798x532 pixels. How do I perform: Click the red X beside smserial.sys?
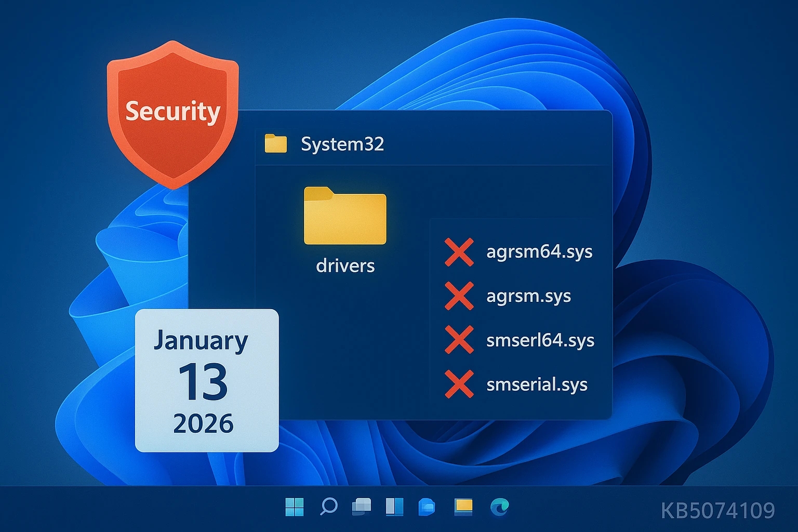coord(459,385)
